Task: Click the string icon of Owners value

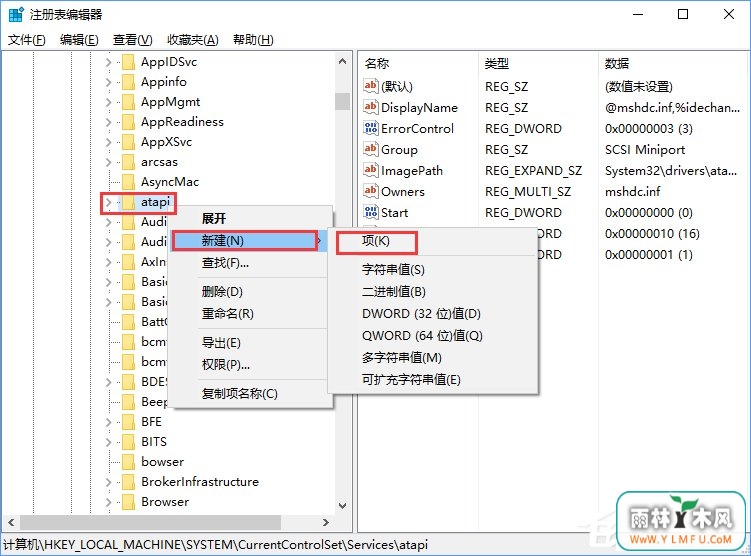Action: 371,192
